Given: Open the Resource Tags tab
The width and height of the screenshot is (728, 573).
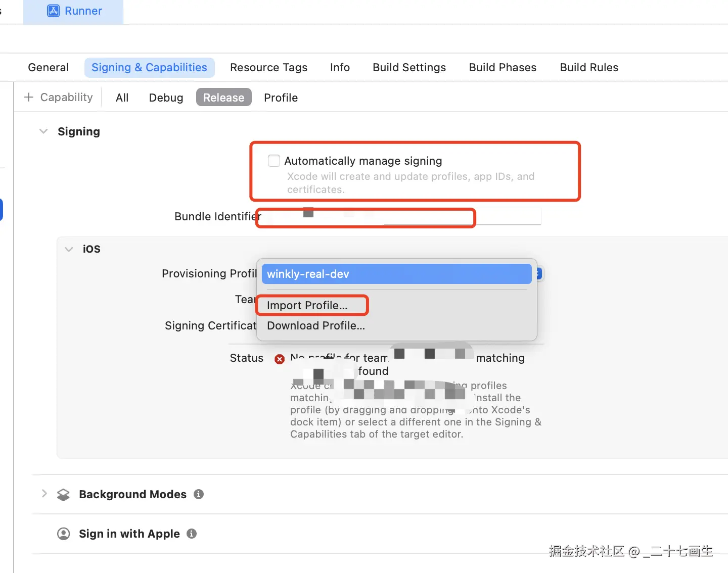Looking at the screenshot, I should [x=268, y=68].
